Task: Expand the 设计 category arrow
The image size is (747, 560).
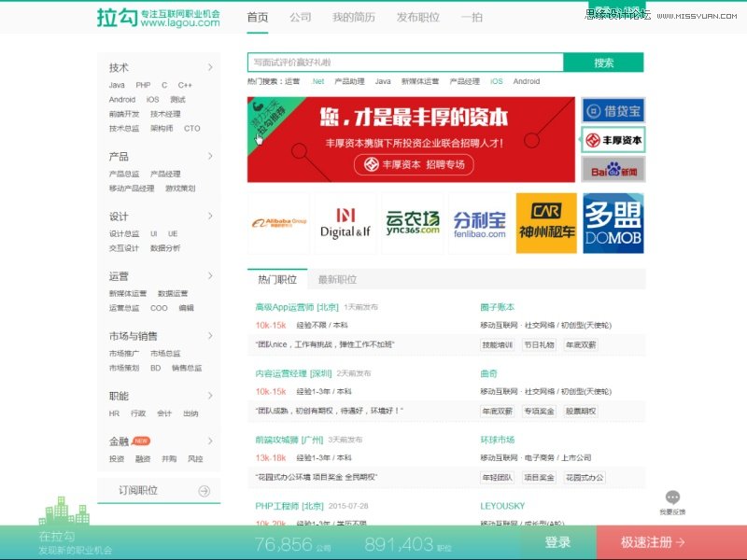Action: pyautogui.click(x=210, y=217)
